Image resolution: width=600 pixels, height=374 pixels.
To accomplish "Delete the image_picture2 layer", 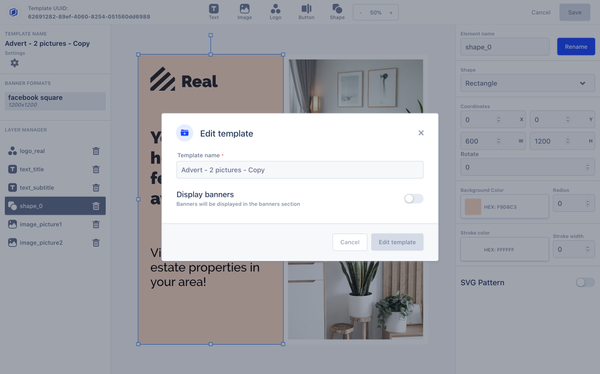I will point(96,243).
